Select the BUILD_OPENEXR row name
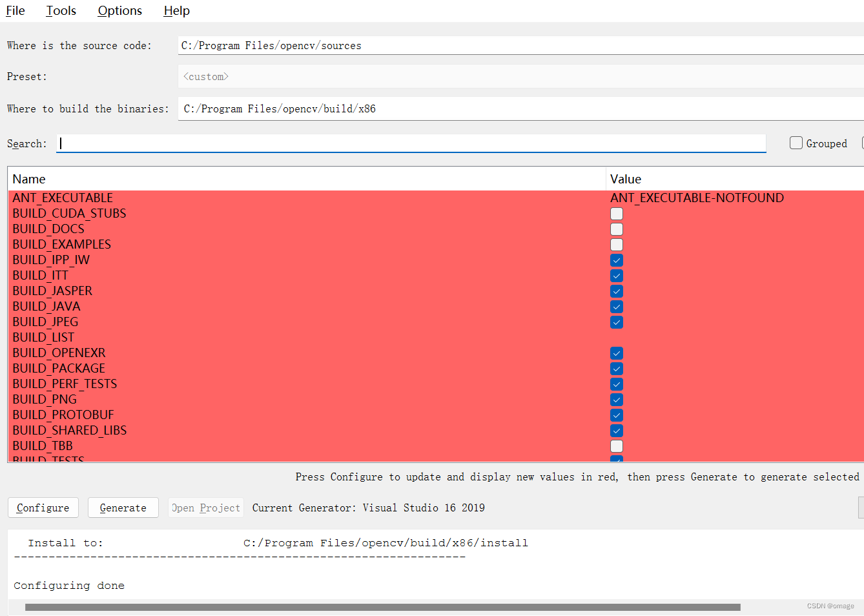Screen dimensions: 864x616 (59, 353)
